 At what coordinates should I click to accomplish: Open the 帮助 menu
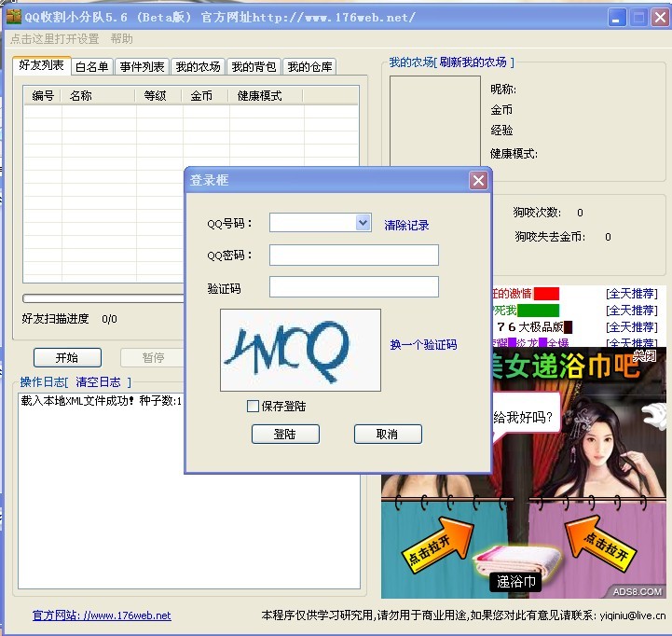[121, 39]
